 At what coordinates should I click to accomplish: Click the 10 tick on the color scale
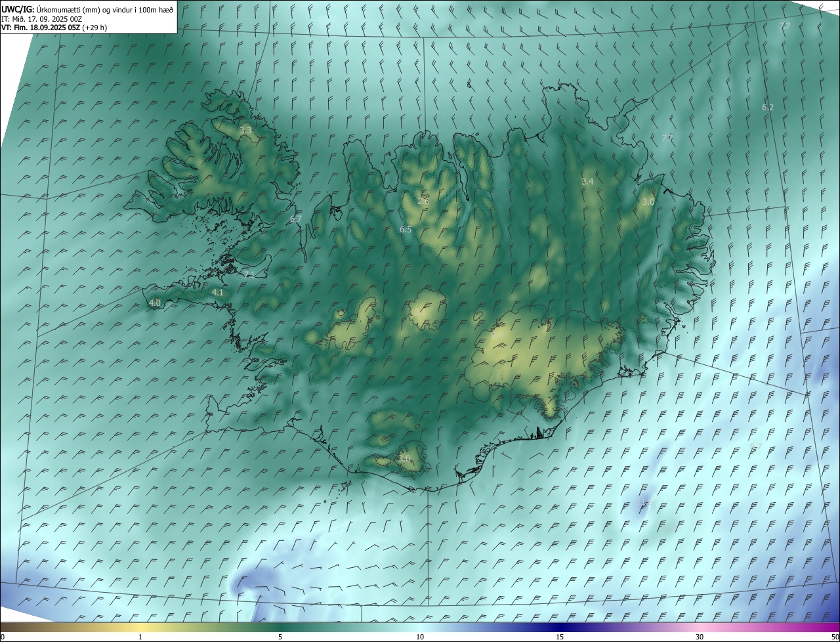pos(420,637)
